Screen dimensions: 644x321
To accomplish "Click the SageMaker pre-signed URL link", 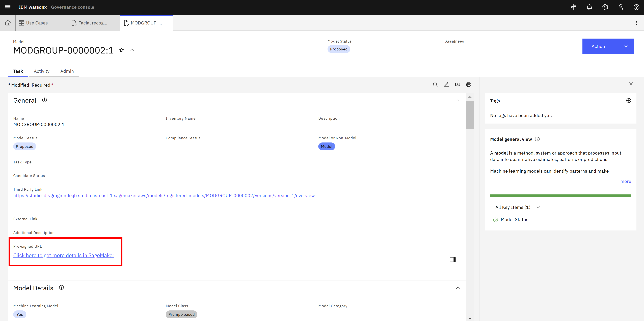I will click(64, 255).
